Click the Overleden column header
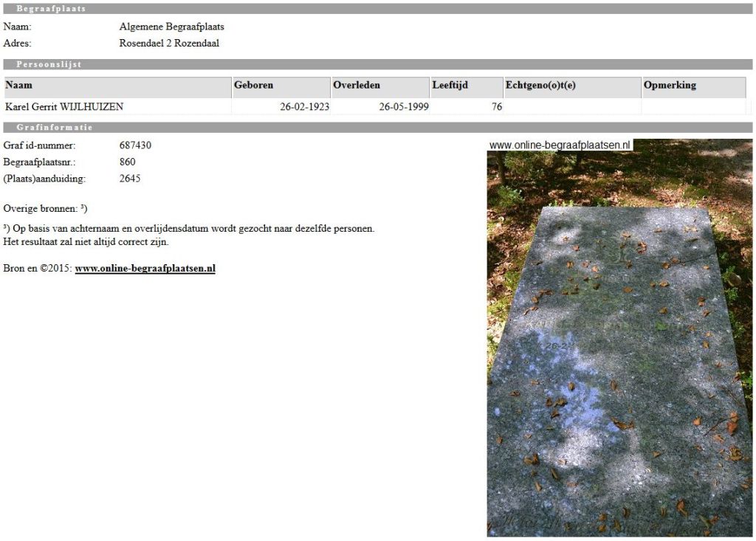Viewport: 756px width, 541px height. tap(380, 87)
